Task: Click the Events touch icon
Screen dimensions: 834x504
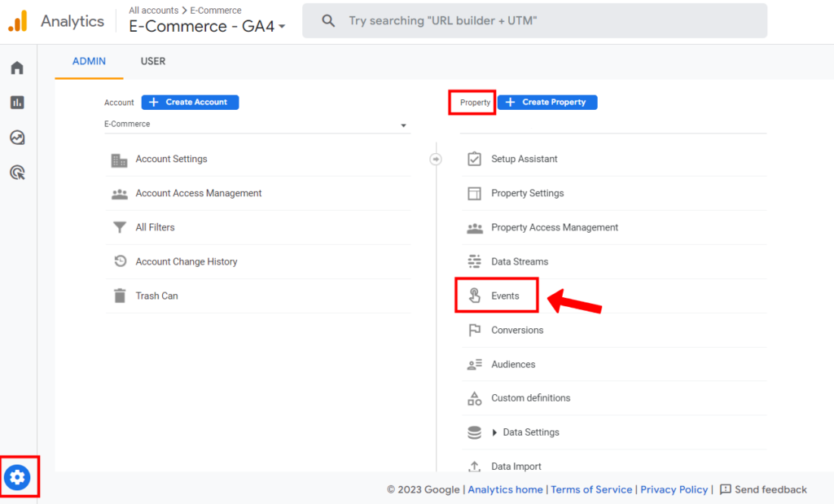Action: pyautogui.click(x=475, y=296)
